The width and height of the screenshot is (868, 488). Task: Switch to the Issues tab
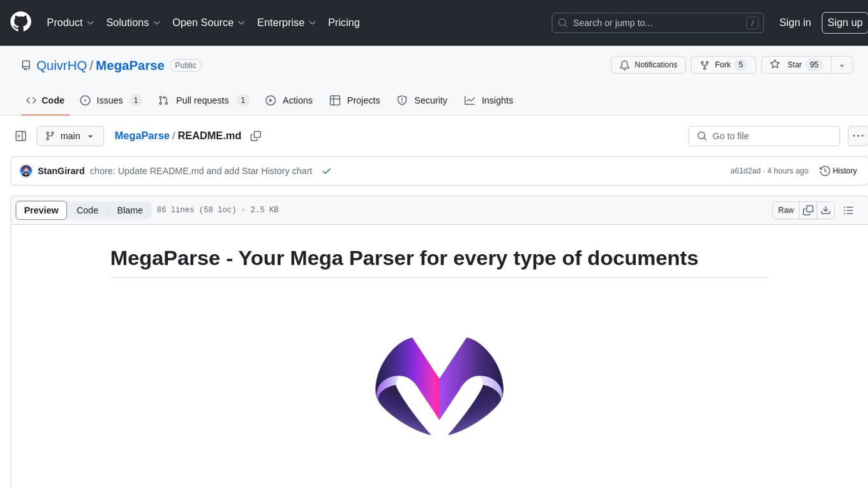tap(110, 100)
